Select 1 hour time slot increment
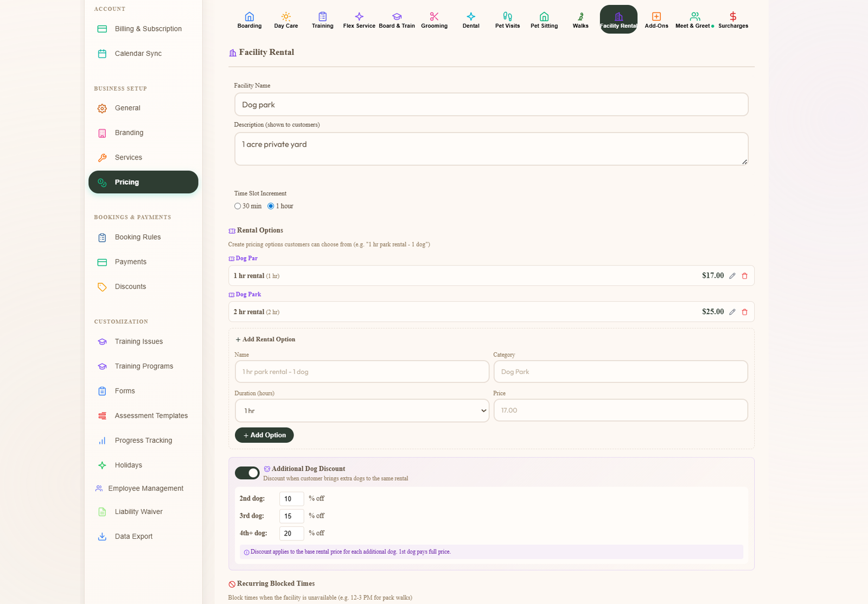Image resolution: width=868 pixels, height=604 pixels. pyautogui.click(x=271, y=206)
